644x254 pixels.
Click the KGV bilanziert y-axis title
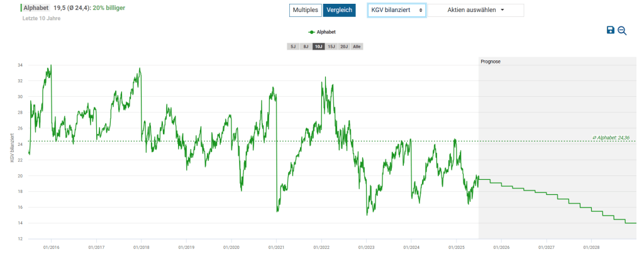coord(12,149)
